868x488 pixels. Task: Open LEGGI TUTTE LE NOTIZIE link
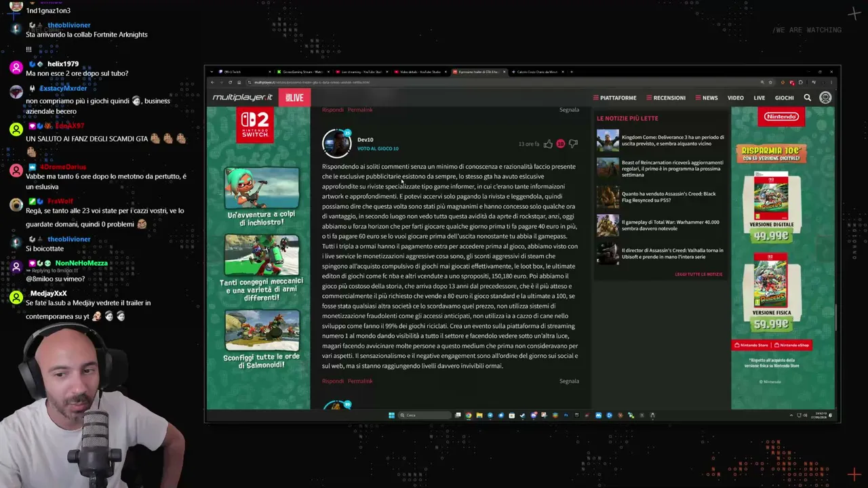point(698,274)
